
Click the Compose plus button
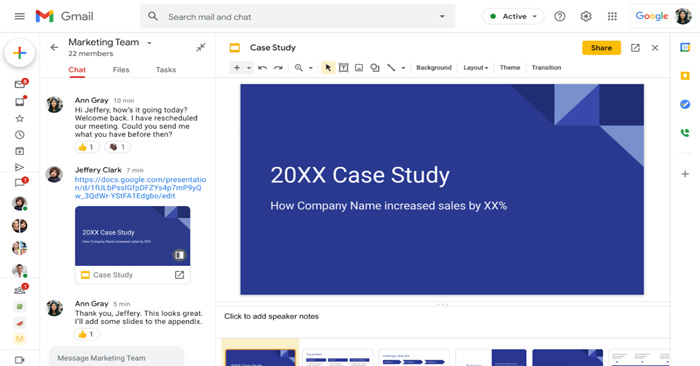coord(20,53)
